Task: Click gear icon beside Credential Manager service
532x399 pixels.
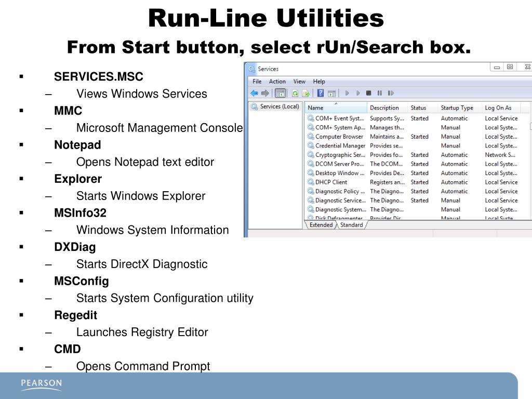Action: point(311,145)
